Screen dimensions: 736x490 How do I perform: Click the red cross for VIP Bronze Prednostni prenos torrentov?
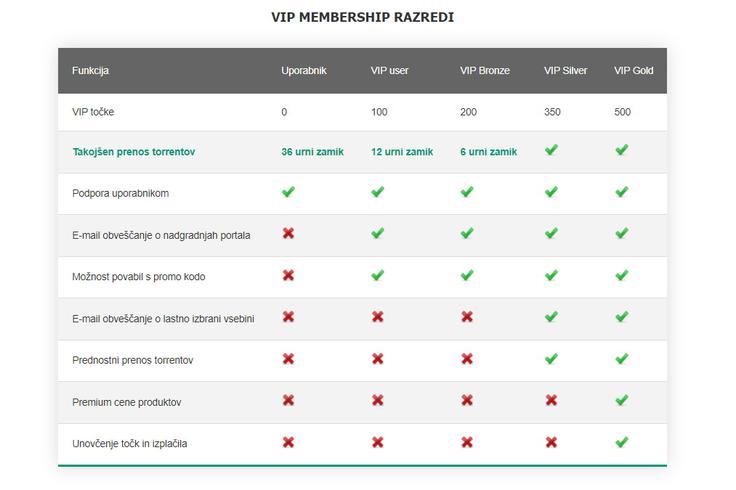(467, 359)
